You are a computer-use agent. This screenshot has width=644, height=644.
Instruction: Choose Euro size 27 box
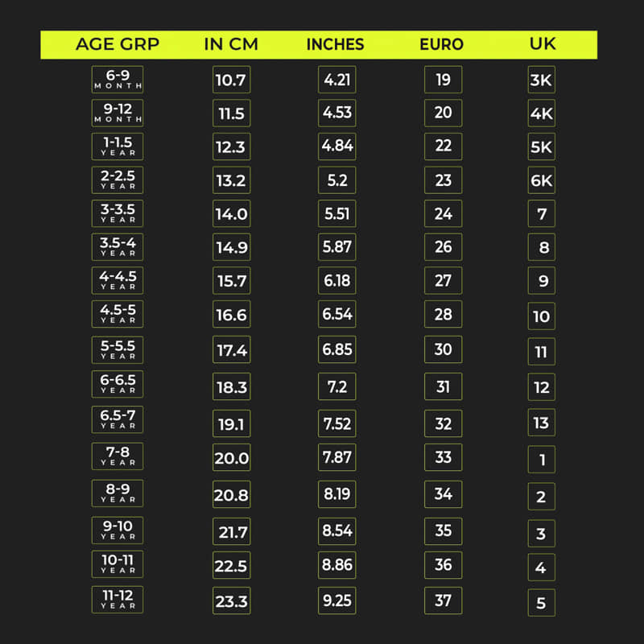(443, 280)
